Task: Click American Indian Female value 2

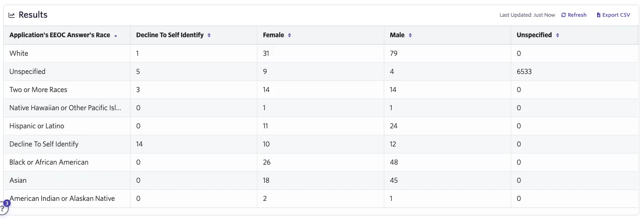Action: click(265, 199)
